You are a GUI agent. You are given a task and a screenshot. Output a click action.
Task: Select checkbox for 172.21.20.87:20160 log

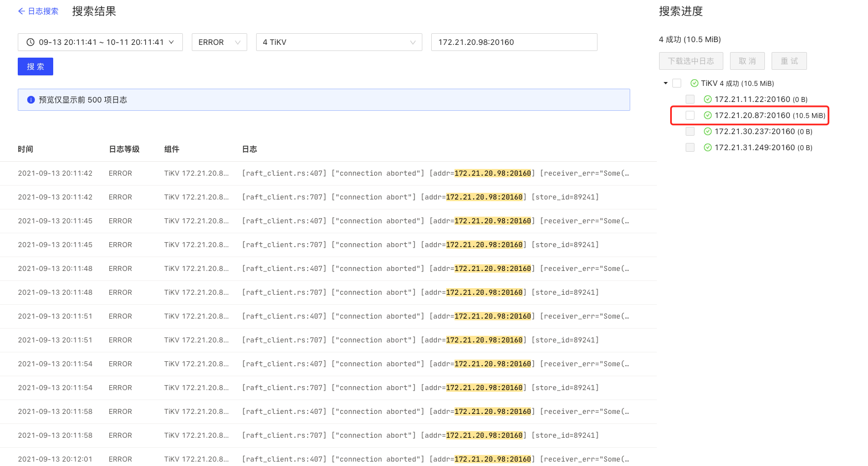tap(690, 115)
